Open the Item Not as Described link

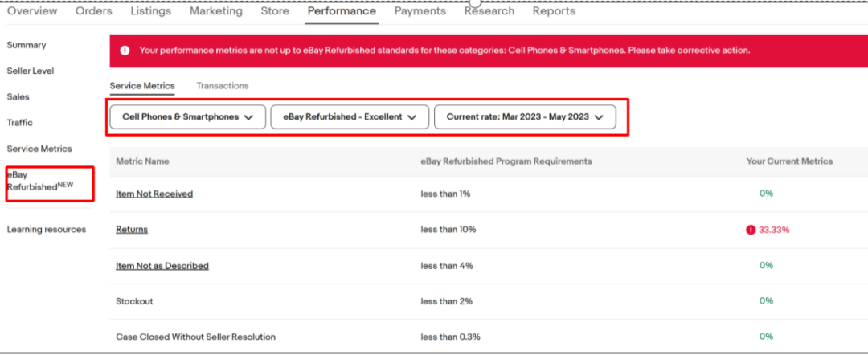pyautogui.click(x=162, y=266)
